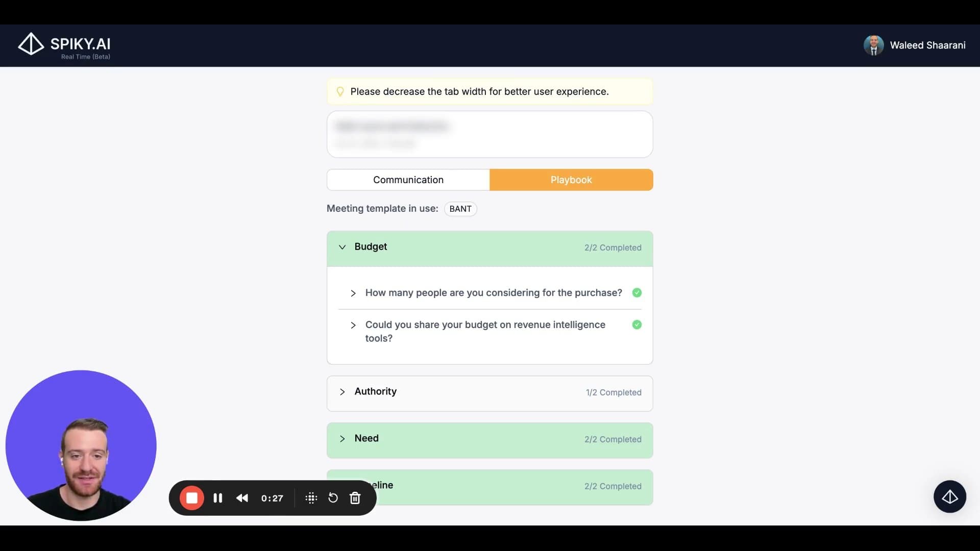980x551 pixels.
Task: Select the Playbook tab
Action: click(x=571, y=180)
